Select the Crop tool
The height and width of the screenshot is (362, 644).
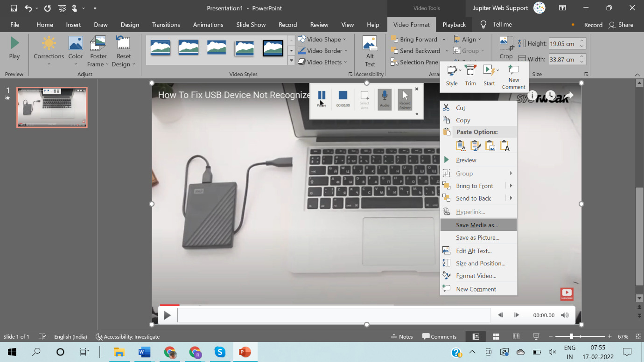pyautogui.click(x=506, y=48)
